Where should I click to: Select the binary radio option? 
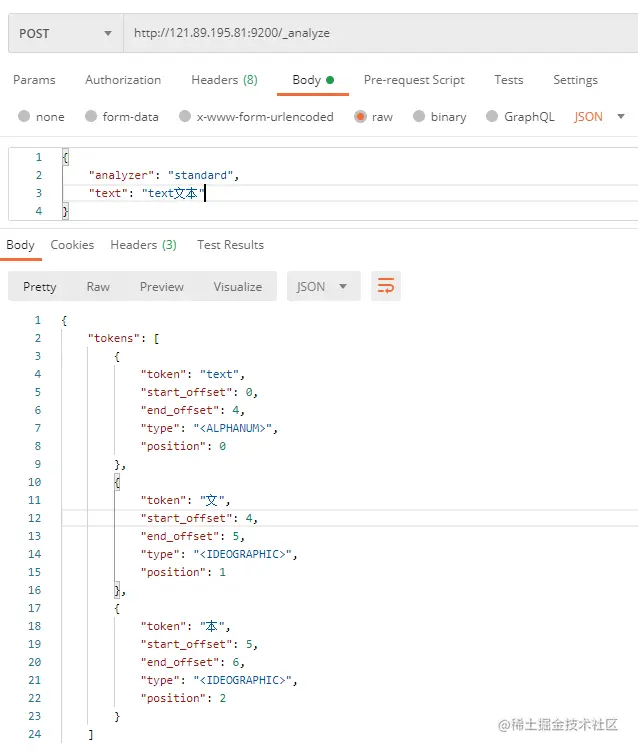419,116
